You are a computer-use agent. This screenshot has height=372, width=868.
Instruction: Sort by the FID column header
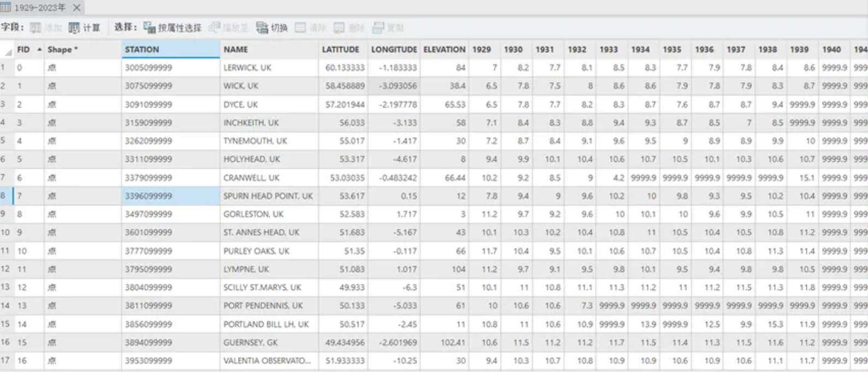[29, 50]
